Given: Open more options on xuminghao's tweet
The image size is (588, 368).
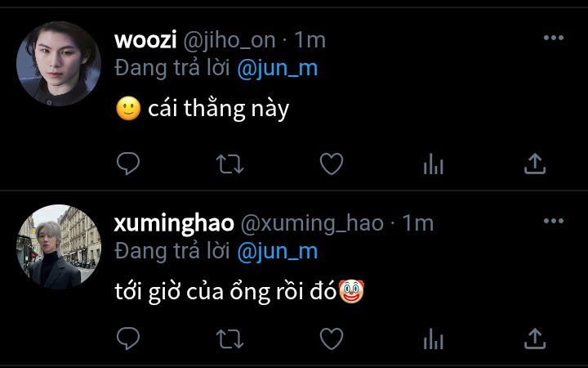Looking at the screenshot, I should pyautogui.click(x=554, y=221).
